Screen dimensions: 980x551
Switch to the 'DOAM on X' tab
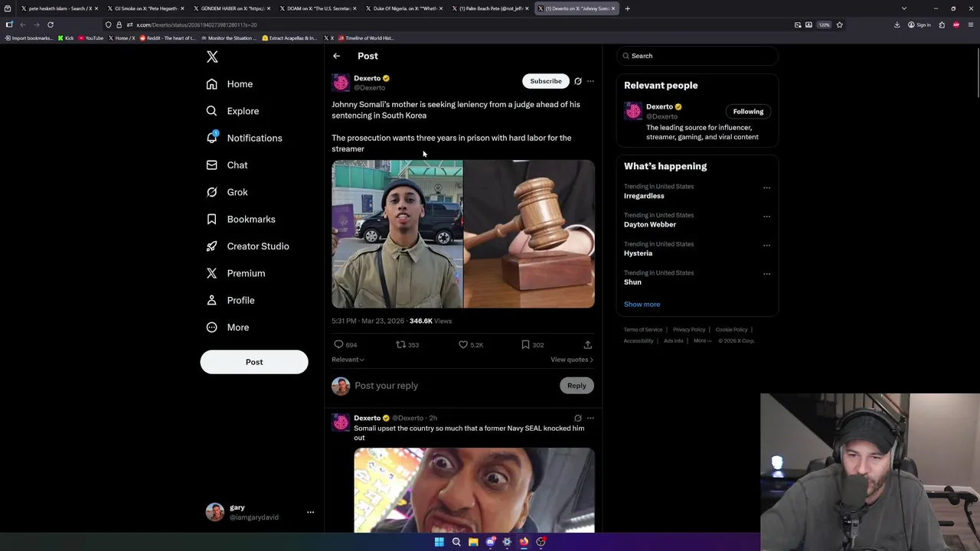(x=318, y=8)
